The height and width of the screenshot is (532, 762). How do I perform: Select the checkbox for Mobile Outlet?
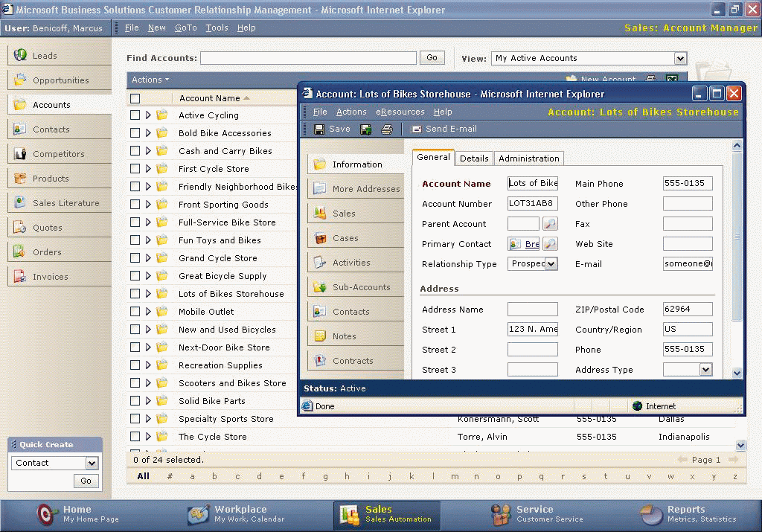[135, 312]
